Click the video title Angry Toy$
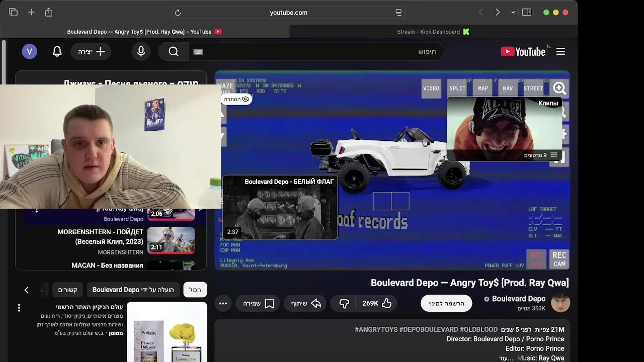Viewport: 644px width, 362px height. 469,283
